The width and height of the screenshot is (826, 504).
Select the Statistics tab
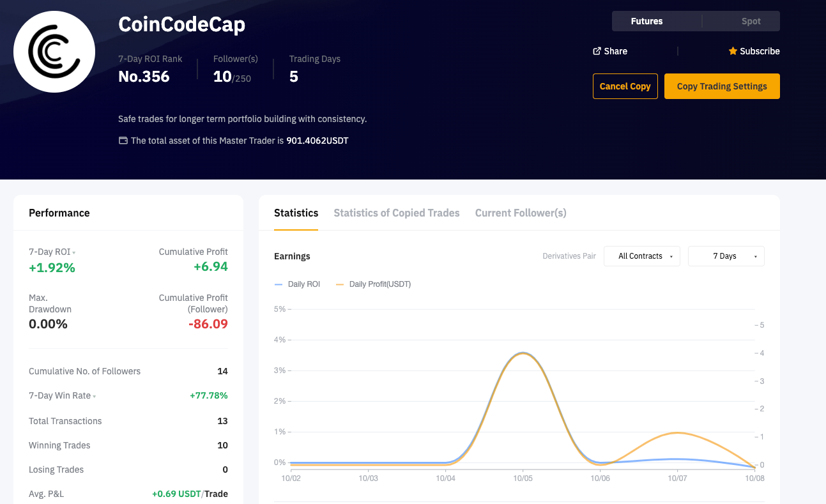click(296, 213)
